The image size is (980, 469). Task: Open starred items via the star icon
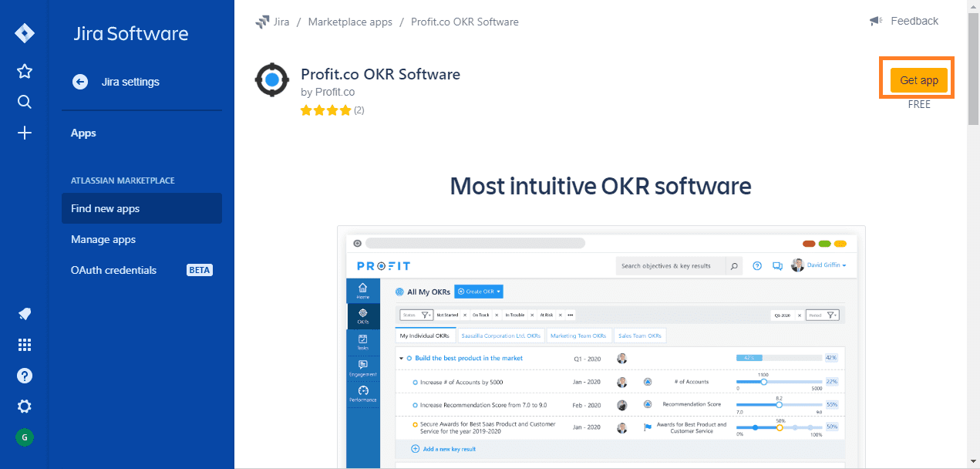click(25, 71)
